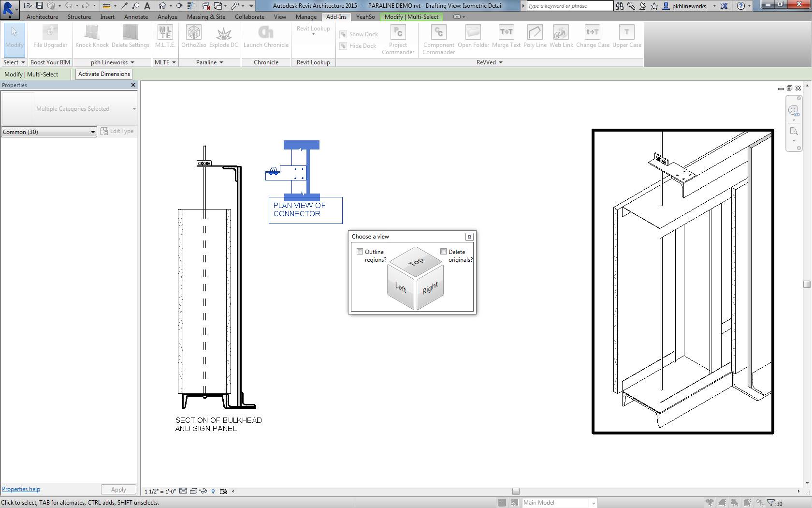Expand the Select panel dropdown
This screenshot has height=508, width=812.
pos(14,62)
